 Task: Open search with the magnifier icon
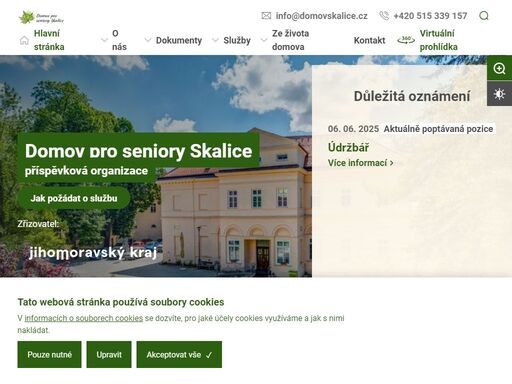(x=484, y=16)
